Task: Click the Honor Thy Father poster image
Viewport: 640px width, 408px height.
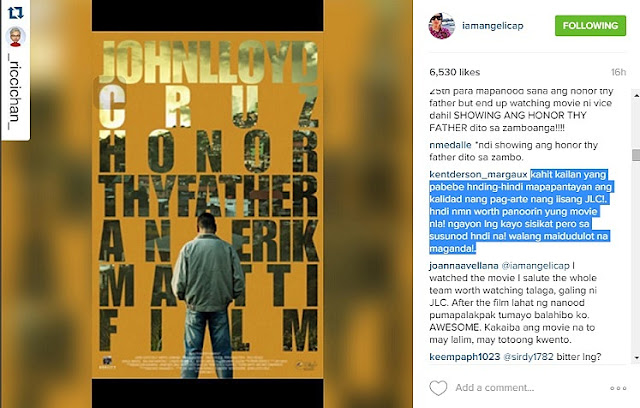Action: (x=207, y=205)
